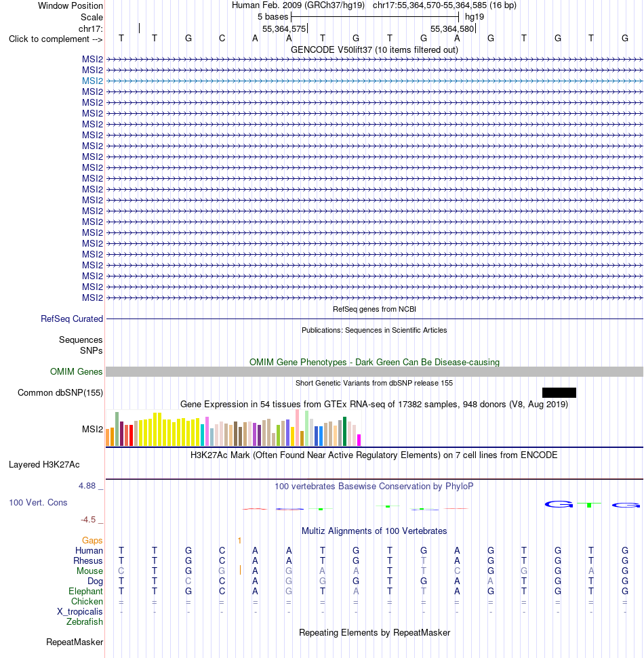Click the chr17:55,364,570-55,364,585 coordinates text
The width and height of the screenshot is (644, 658).
[430, 5]
